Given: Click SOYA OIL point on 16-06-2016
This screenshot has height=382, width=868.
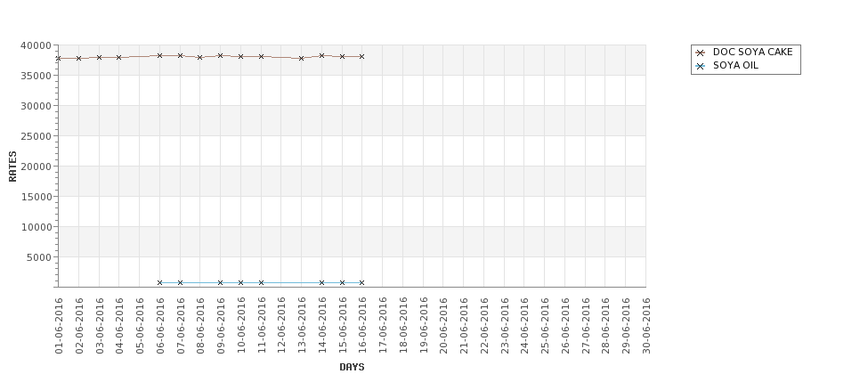Looking at the screenshot, I should (x=362, y=282).
